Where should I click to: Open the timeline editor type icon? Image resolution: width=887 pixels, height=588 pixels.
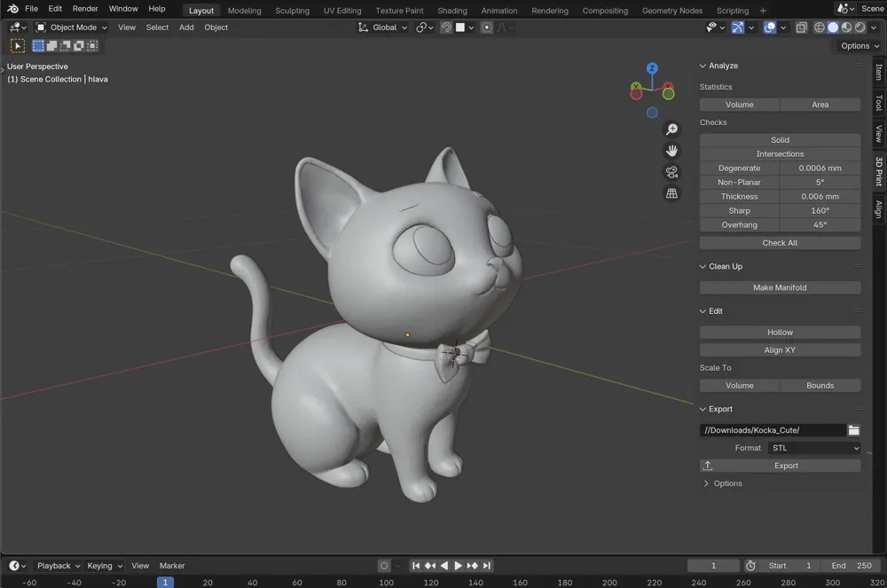coord(17,566)
